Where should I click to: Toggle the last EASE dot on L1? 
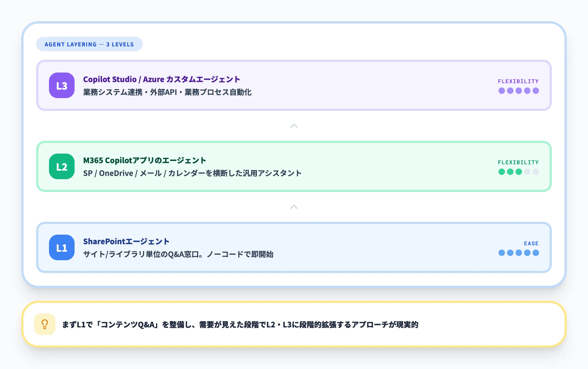(536, 252)
